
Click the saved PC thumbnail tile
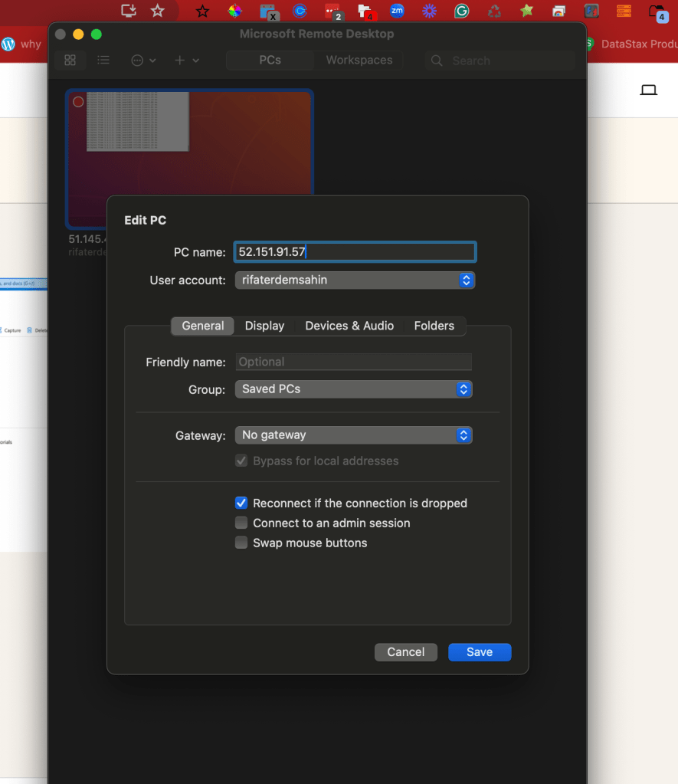click(189, 159)
